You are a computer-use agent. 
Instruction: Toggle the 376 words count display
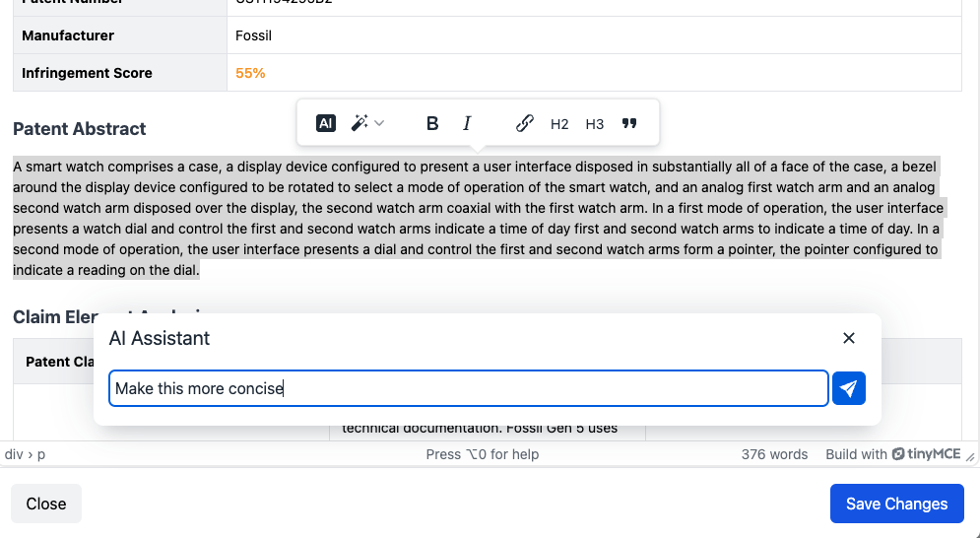pos(774,454)
